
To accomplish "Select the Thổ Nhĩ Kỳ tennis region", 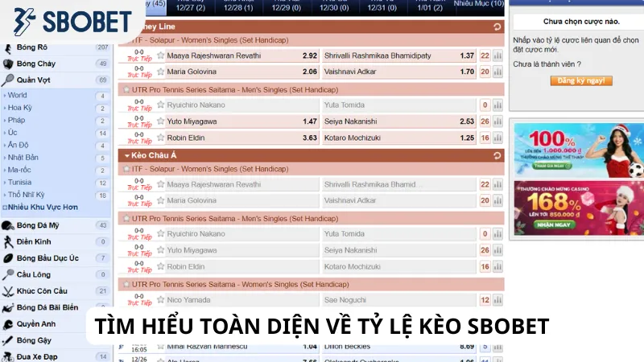I will pos(26,195).
